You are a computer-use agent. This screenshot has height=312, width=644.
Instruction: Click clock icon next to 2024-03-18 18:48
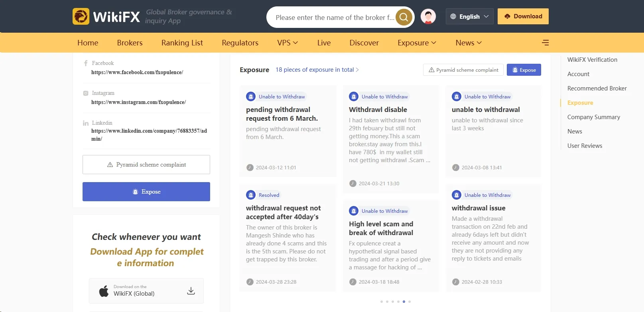[x=353, y=282]
